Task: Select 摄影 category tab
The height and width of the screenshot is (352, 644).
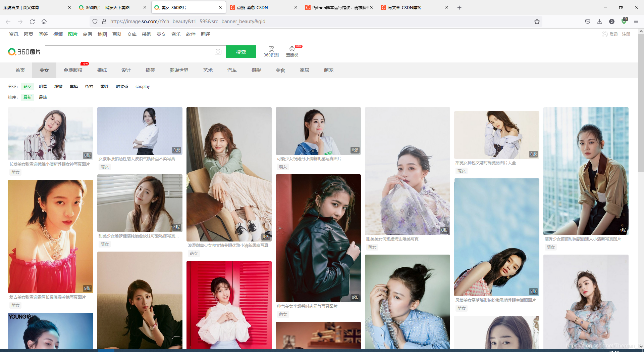Action: click(x=256, y=70)
